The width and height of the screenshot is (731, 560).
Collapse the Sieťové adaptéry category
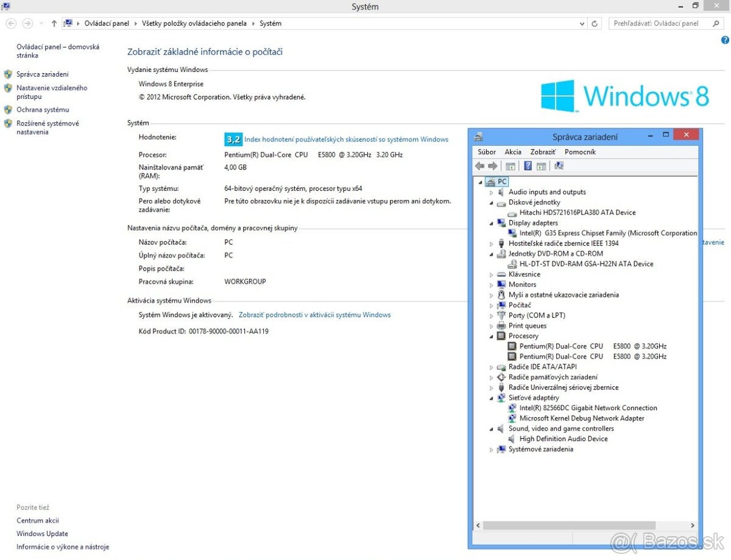coord(492,397)
